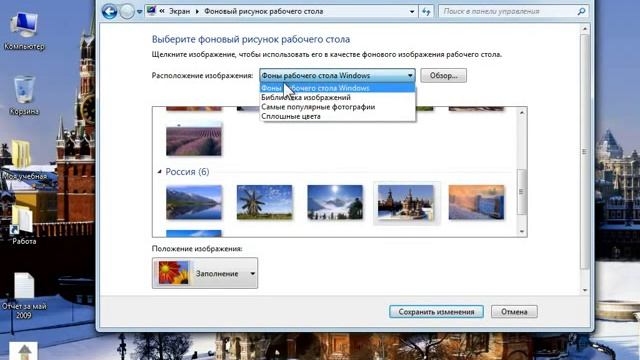
Task: Click the Работа folder shortcut icon
Action: (x=23, y=225)
